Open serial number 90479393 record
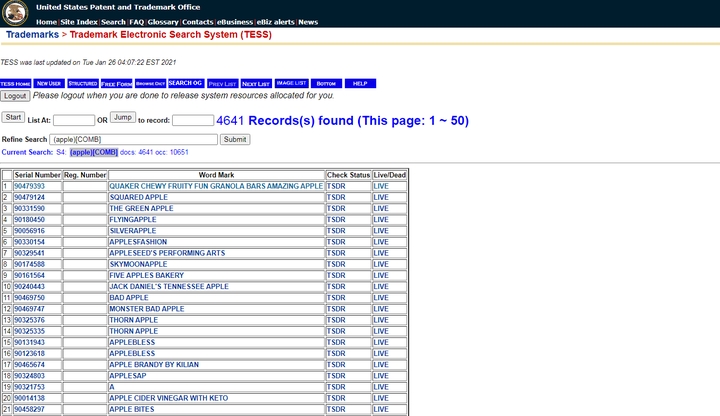This screenshot has height=416, width=720. click(x=30, y=186)
